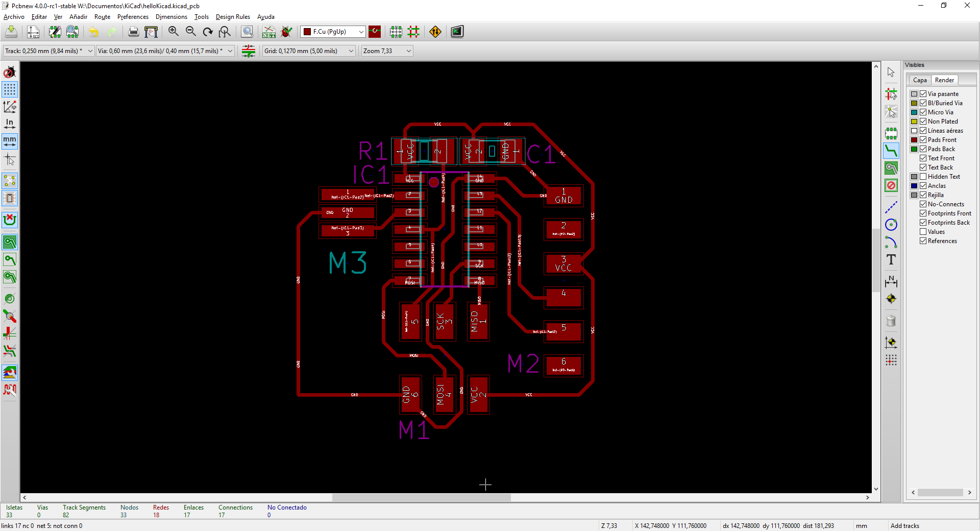Open the Zoom level dropdown
Image resolution: width=980 pixels, height=531 pixels.
click(387, 51)
